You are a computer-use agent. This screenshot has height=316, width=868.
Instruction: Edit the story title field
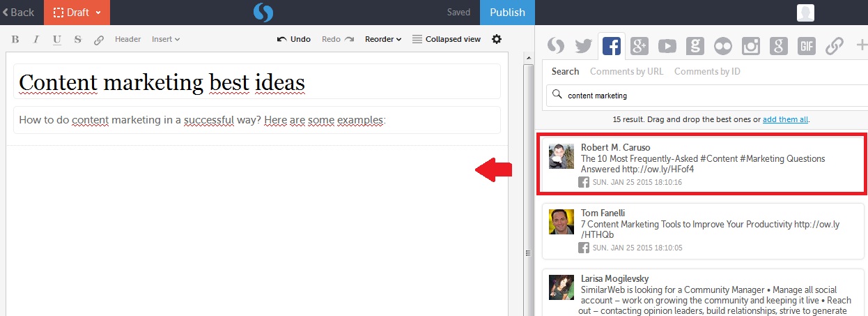point(257,82)
